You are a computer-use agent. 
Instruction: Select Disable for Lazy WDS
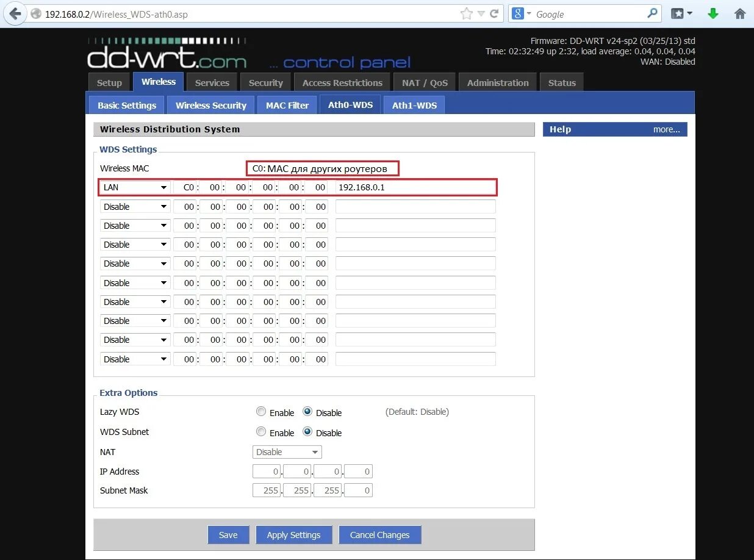point(307,412)
